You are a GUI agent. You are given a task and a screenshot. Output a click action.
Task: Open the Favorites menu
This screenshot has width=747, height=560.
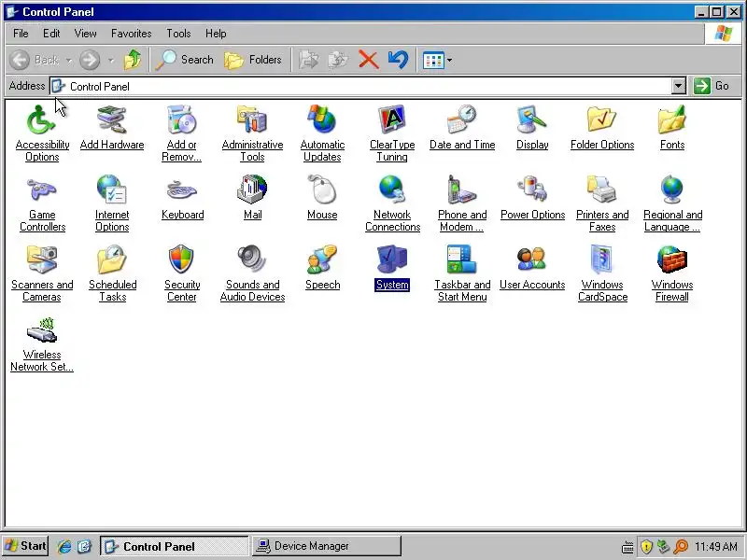(x=131, y=34)
